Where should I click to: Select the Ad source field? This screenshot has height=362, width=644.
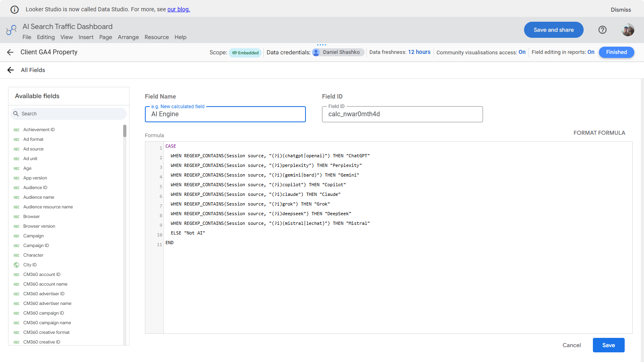(33, 149)
